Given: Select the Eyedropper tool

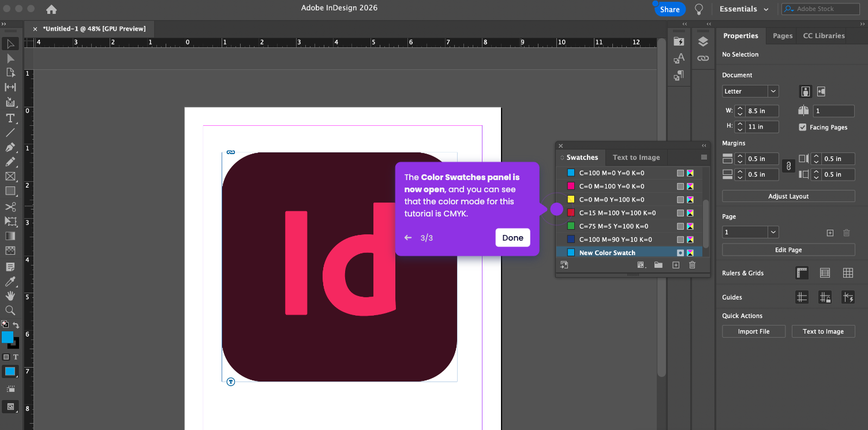Looking at the screenshot, I should [10, 281].
